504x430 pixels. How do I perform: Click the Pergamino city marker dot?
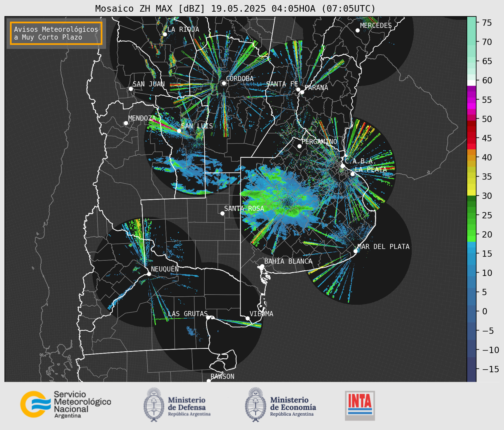coord(299,146)
